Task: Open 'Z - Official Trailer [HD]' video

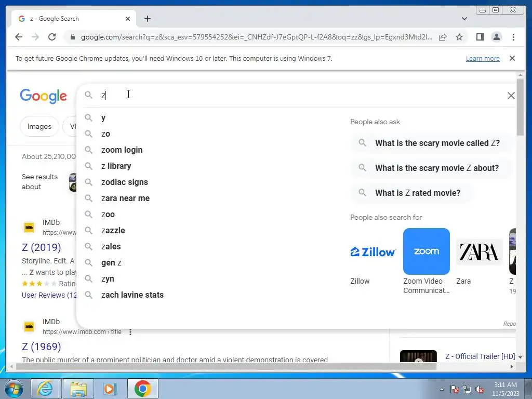Action: (x=480, y=356)
